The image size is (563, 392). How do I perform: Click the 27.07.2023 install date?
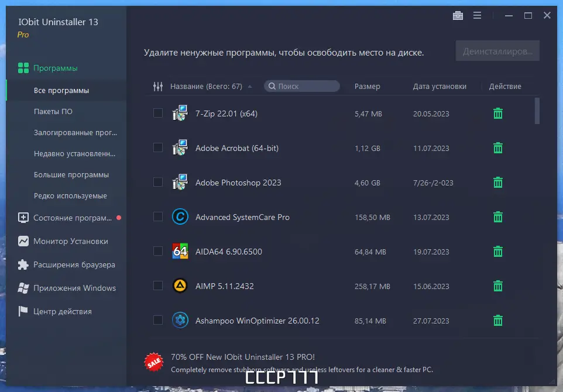click(431, 321)
